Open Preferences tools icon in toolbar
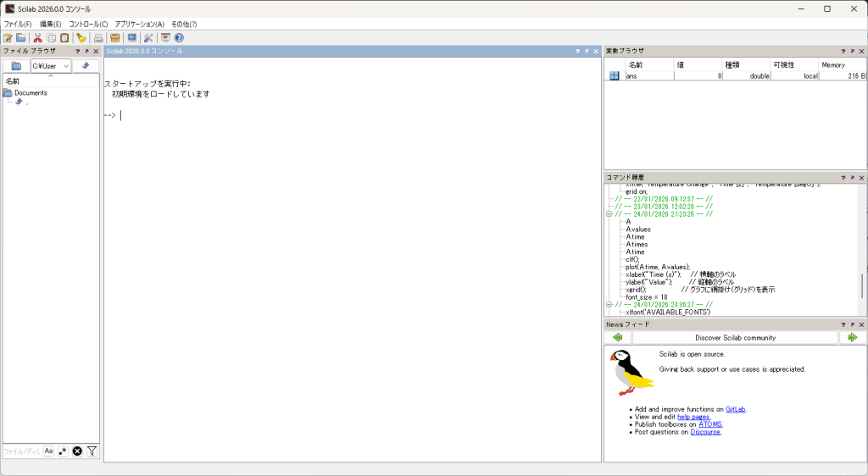Image resolution: width=868 pixels, height=476 pixels. click(x=148, y=38)
